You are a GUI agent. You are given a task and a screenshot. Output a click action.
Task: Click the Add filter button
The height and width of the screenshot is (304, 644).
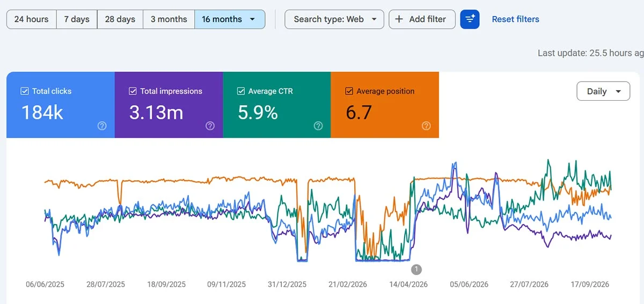(422, 19)
